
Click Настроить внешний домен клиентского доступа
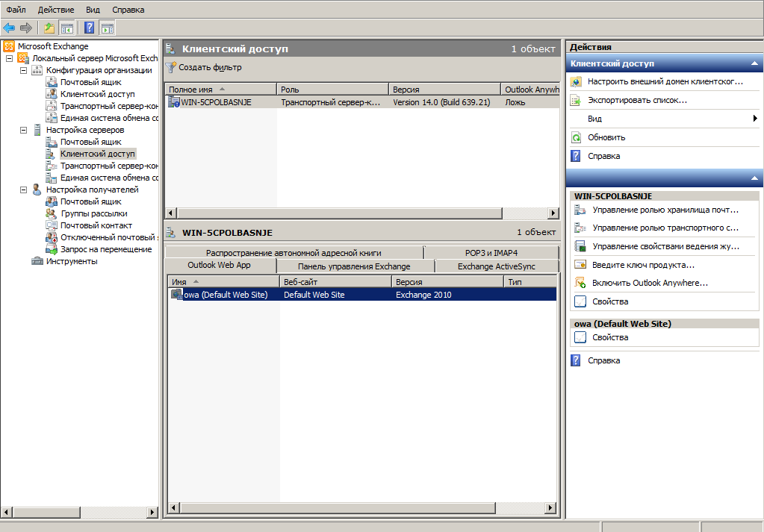tap(665, 82)
